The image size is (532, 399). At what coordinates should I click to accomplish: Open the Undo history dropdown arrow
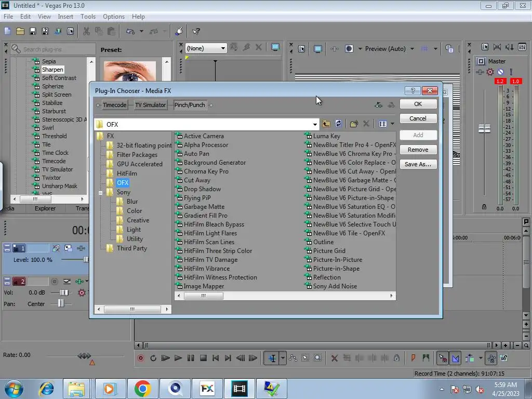tap(141, 31)
